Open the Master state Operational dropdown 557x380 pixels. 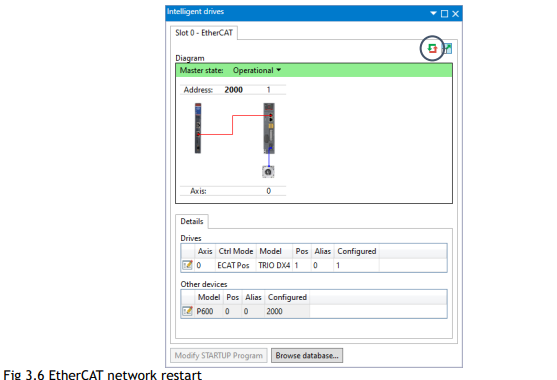257,70
